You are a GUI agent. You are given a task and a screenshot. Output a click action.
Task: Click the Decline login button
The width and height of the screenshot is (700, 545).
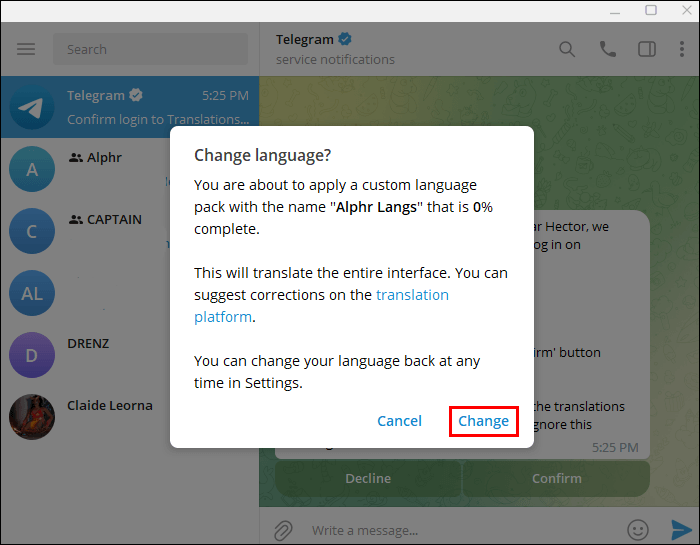coord(368,478)
